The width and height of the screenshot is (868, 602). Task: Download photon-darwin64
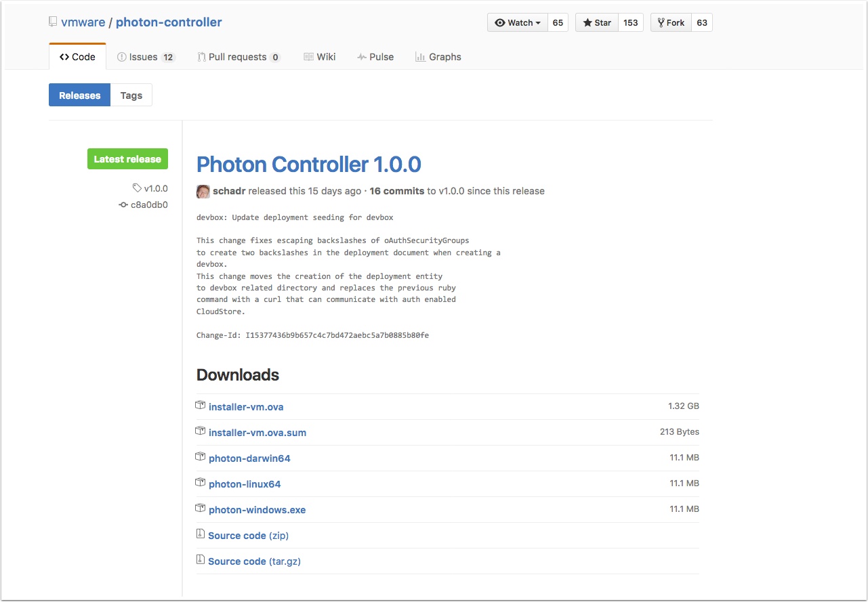click(249, 458)
